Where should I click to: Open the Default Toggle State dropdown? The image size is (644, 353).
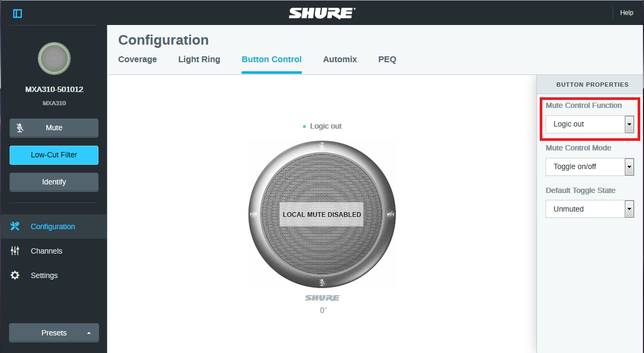click(590, 209)
